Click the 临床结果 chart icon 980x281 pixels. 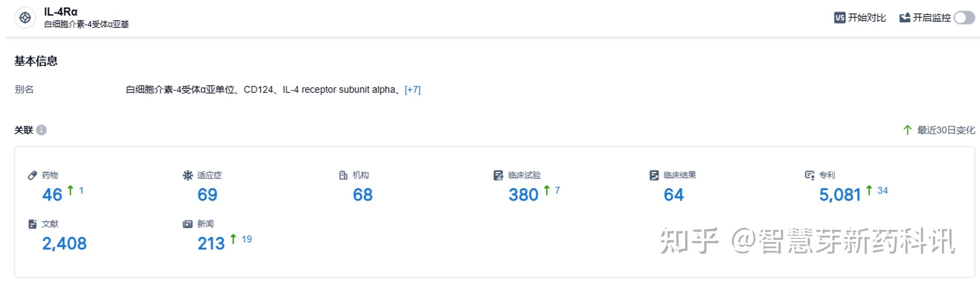point(654,176)
